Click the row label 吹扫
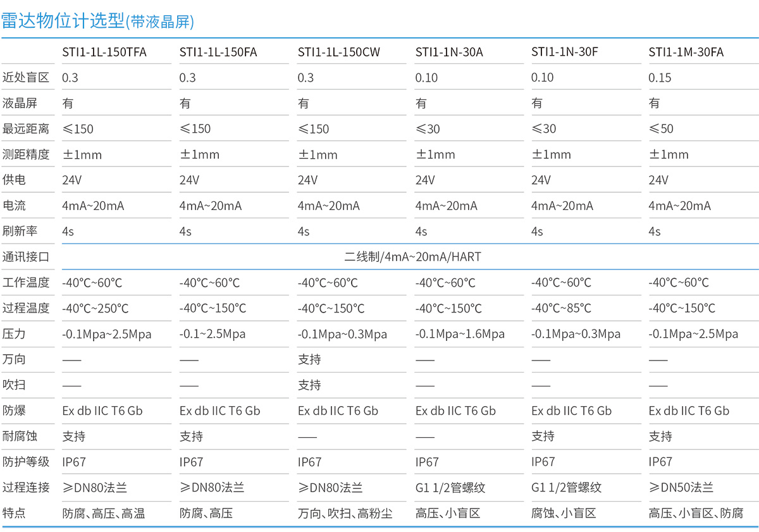The height and width of the screenshot is (532, 759). pos(14,385)
